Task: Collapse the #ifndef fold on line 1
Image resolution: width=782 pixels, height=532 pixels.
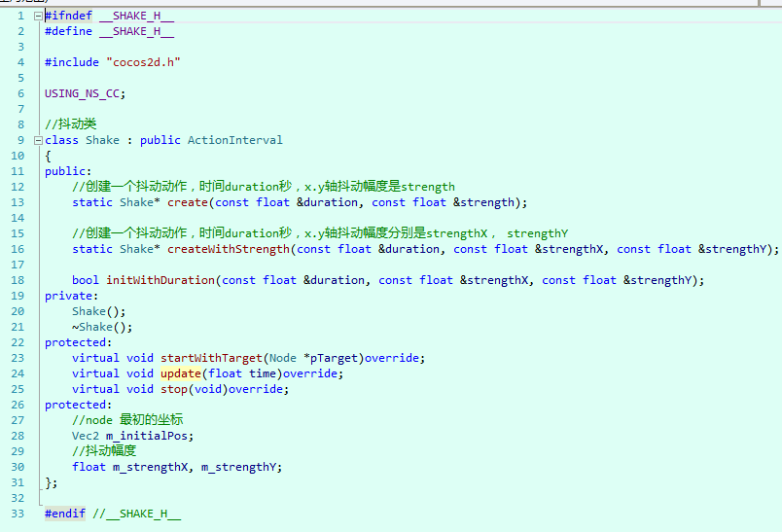Action: point(38,16)
